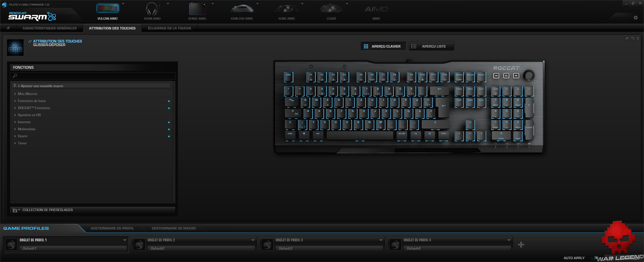Click the volume key on the keyboard preview
The image size is (644, 262).
pyautogui.click(x=516, y=76)
